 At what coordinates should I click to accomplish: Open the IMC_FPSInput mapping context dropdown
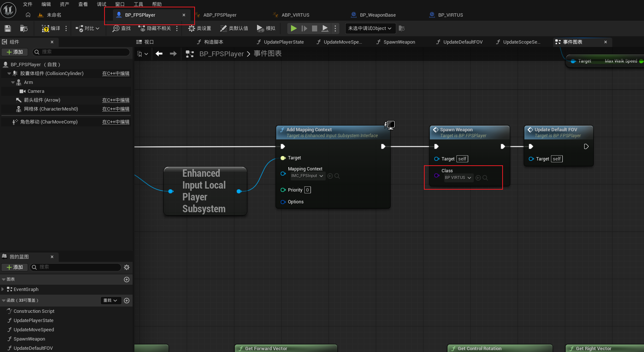pos(307,176)
